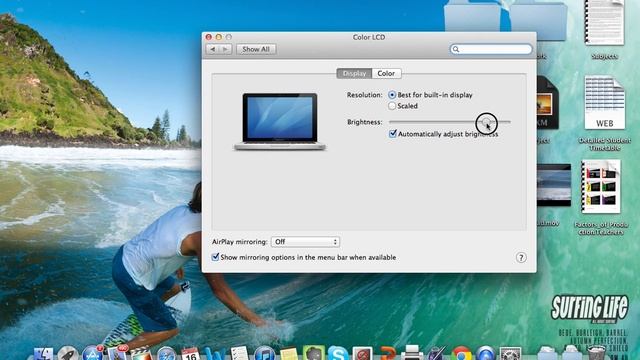Click the Brightness slider track
The image size is (640, 360).
click(449, 122)
